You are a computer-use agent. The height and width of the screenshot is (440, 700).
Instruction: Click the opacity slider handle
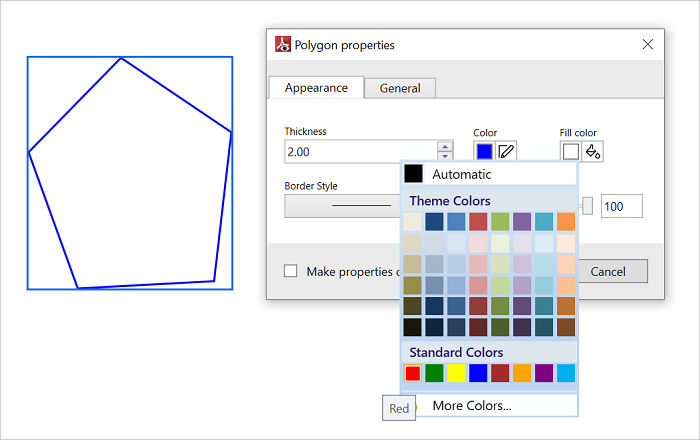pyautogui.click(x=588, y=206)
